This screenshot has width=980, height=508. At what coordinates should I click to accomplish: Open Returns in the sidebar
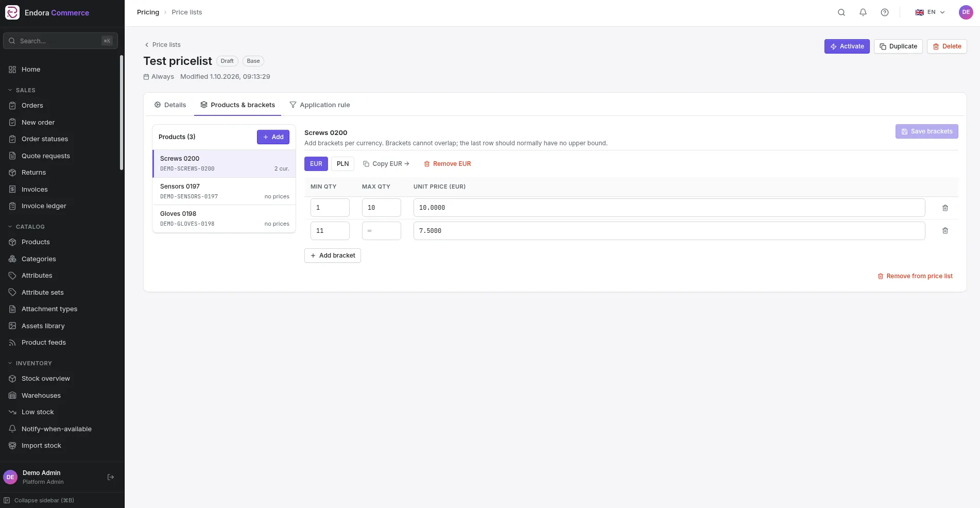[33, 173]
